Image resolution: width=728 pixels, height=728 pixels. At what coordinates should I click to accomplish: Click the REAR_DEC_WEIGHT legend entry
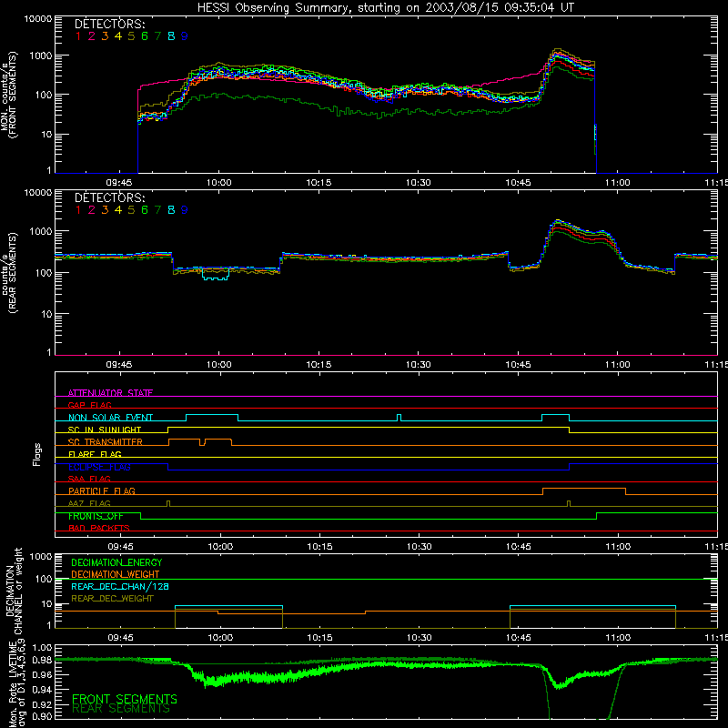[112, 599]
